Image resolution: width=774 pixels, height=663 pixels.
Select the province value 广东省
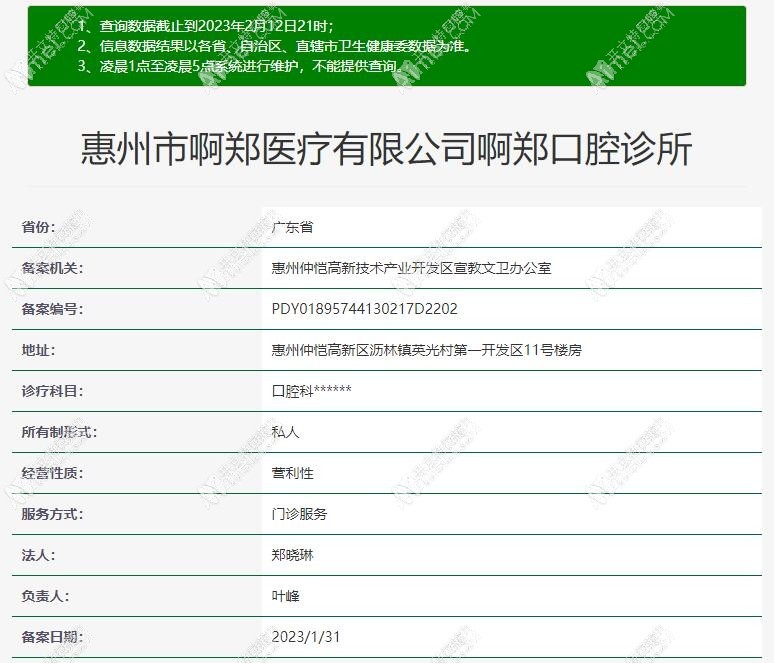pos(292,227)
